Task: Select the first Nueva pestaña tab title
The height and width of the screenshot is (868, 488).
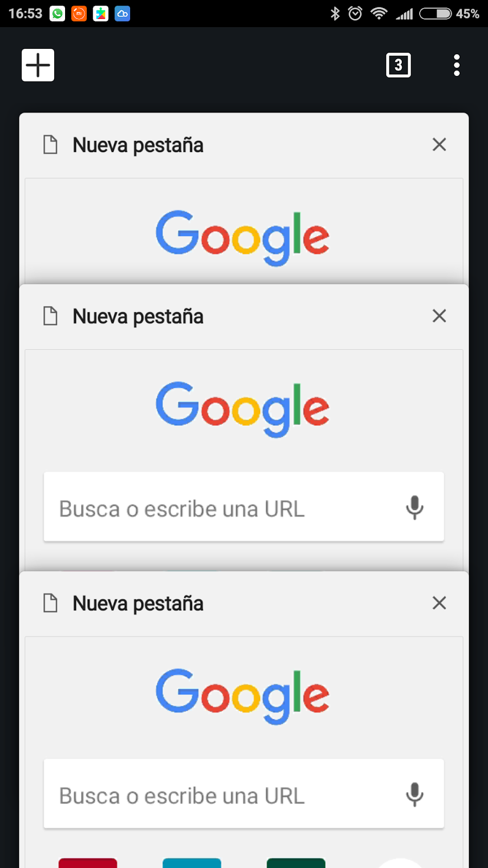Action: pyautogui.click(x=138, y=145)
